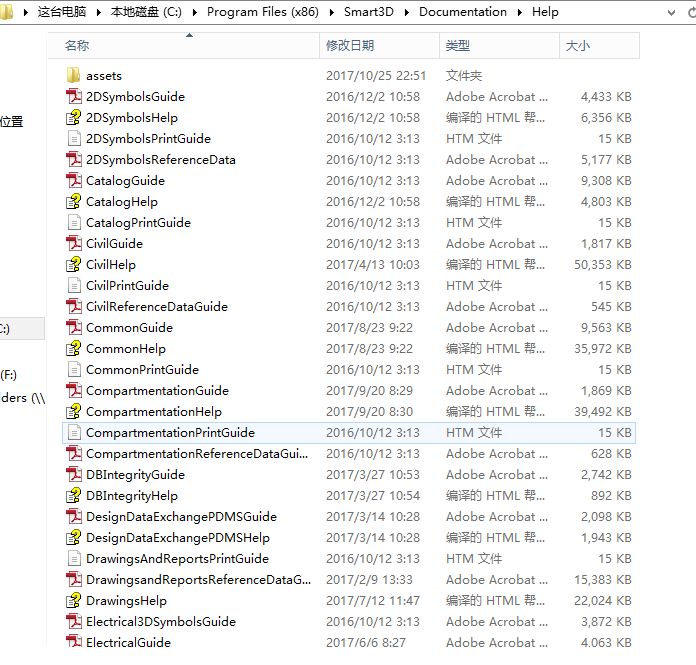This screenshot has width=696, height=665.
Task: Click the CivilHelp compiled help icon
Action: pyautogui.click(x=74, y=264)
